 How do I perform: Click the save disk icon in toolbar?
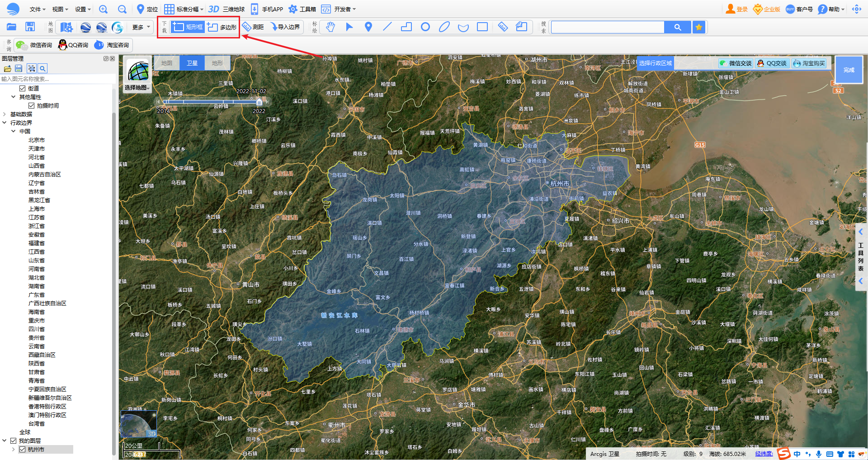click(x=30, y=27)
